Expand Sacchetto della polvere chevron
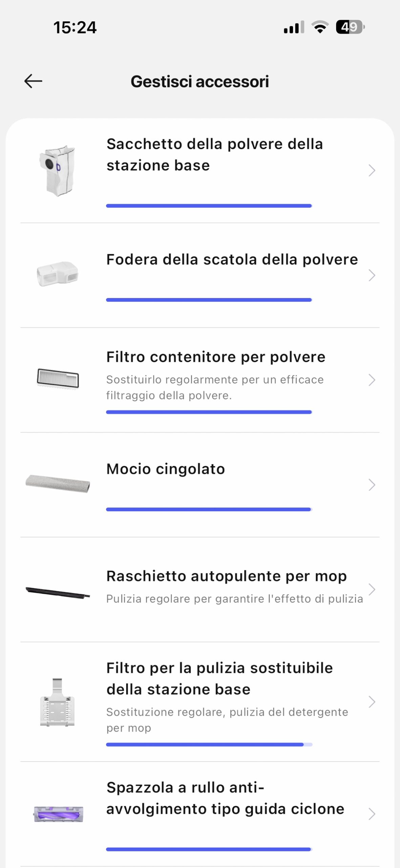The width and height of the screenshot is (400, 868). point(372,171)
